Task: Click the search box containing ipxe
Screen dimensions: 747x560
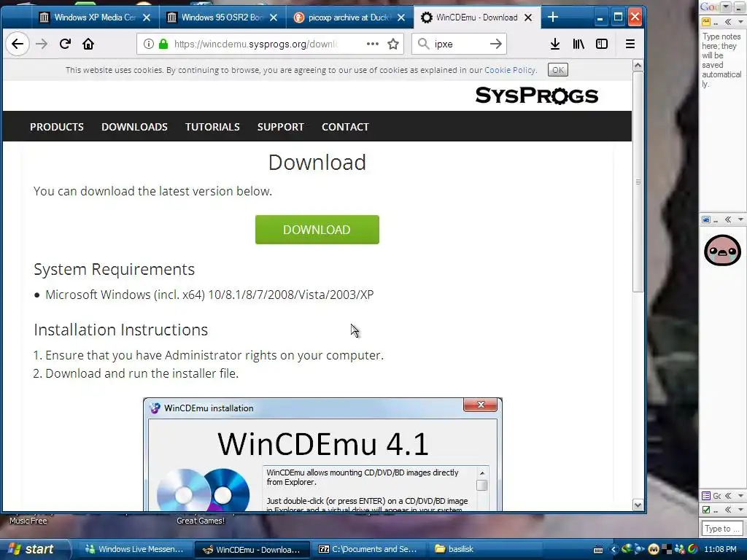Action: coord(458,44)
